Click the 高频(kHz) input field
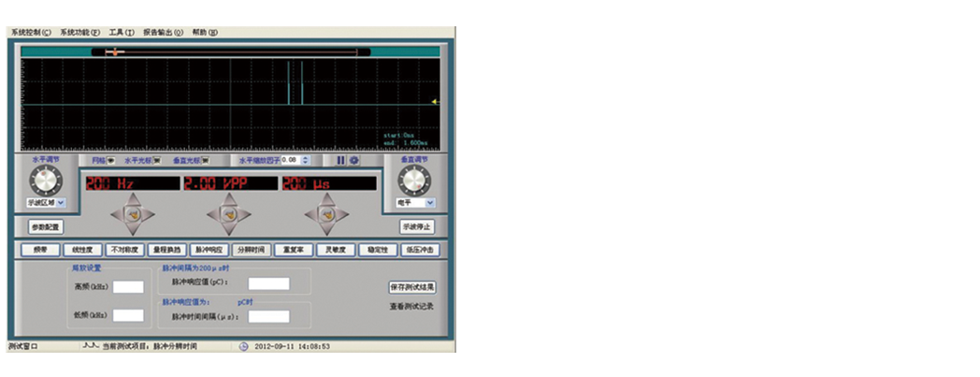The width and height of the screenshot is (980, 377). click(128, 287)
